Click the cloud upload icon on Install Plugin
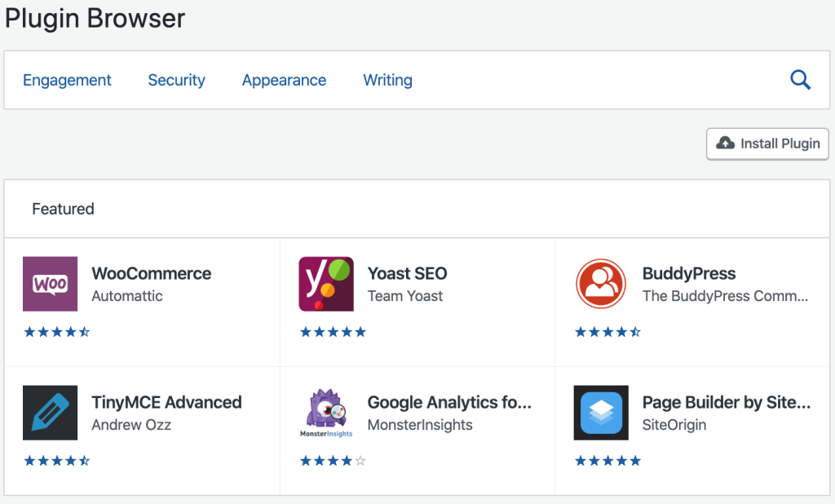Screen dimensions: 835x504 725,144
